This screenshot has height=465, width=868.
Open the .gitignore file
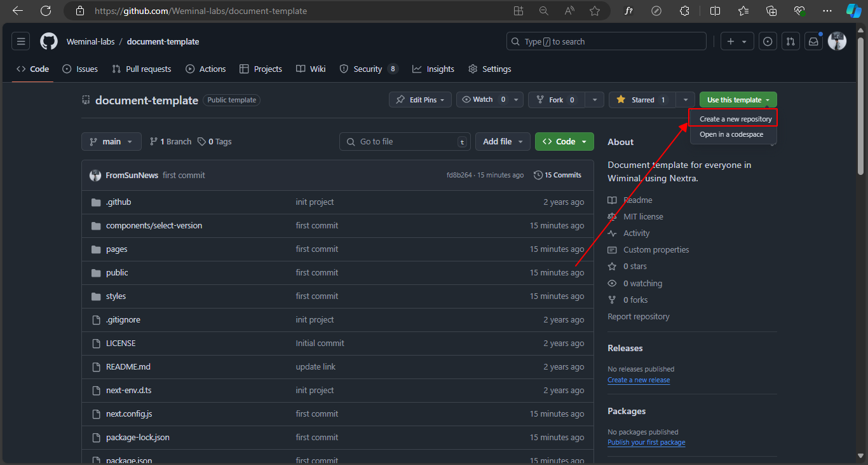(x=123, y=319)
